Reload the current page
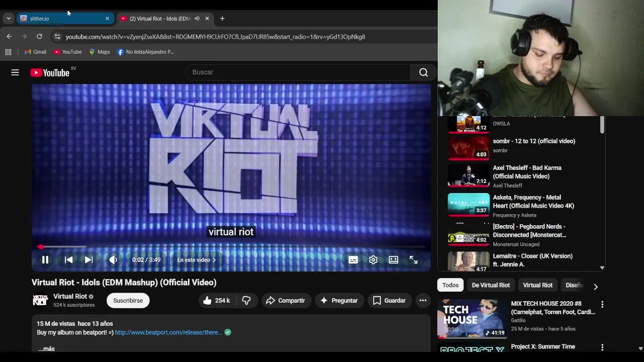644x362 pixels. point(39,36)
